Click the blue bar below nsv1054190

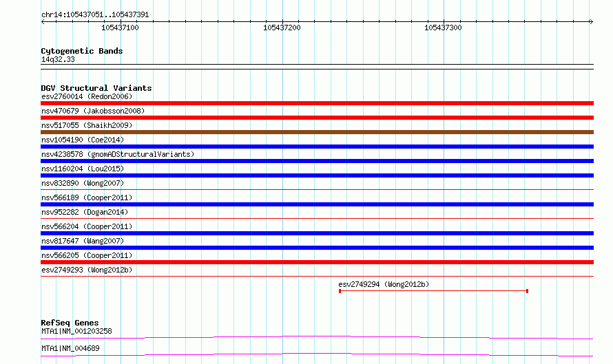coord(317,147)
